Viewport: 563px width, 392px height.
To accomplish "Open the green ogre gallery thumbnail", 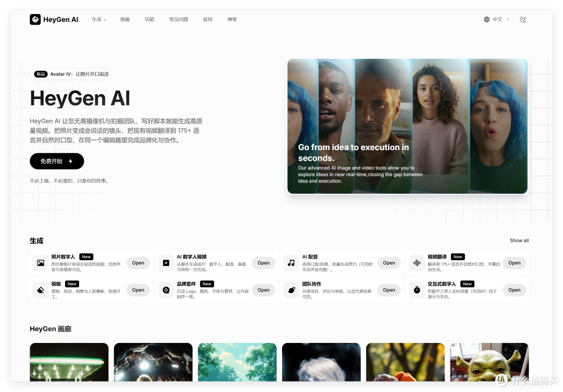I will 489,362.
